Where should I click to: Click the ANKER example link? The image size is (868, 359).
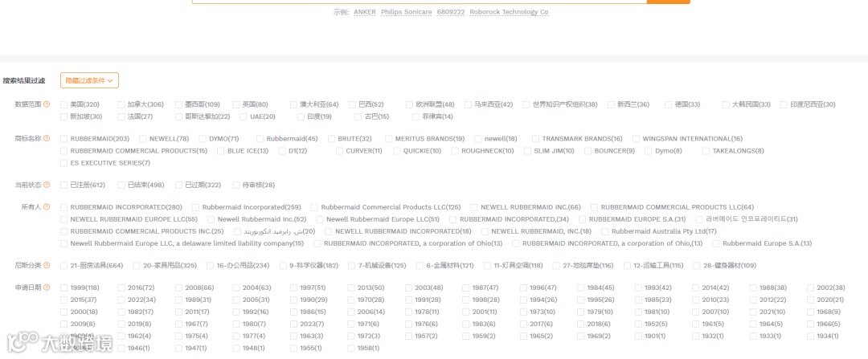(364, 11)
